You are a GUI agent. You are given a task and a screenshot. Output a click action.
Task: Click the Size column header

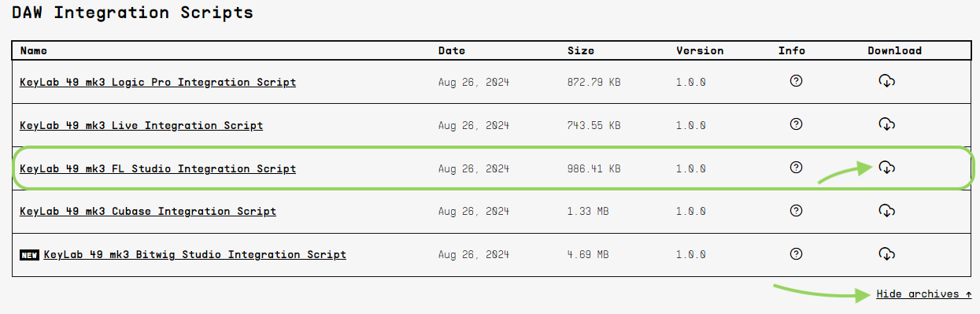581,50
